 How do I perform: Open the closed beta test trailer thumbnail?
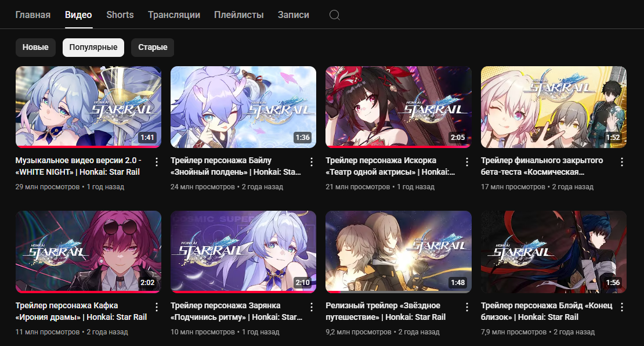[553, 107]
